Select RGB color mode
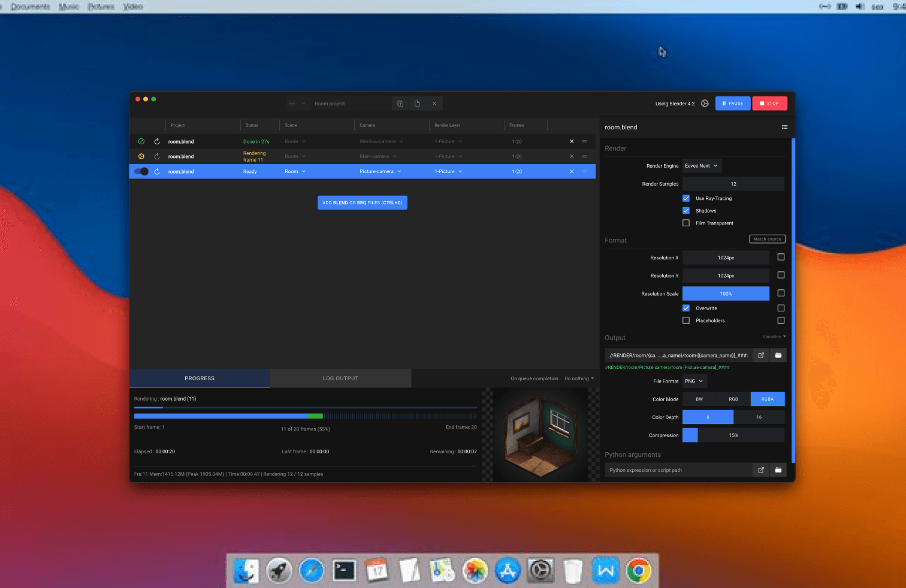906x588 pixels. 733,399
